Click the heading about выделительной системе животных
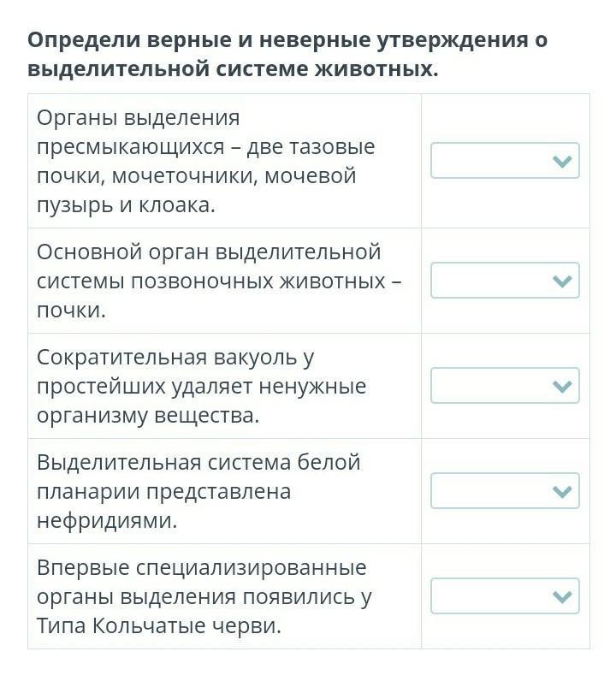 tap(287, 55)
